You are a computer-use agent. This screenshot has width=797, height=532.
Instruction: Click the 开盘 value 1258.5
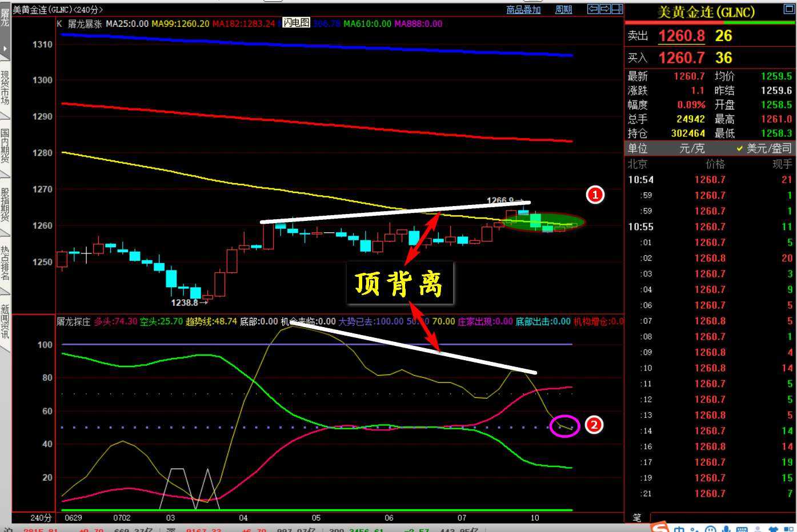coord(776,104)
